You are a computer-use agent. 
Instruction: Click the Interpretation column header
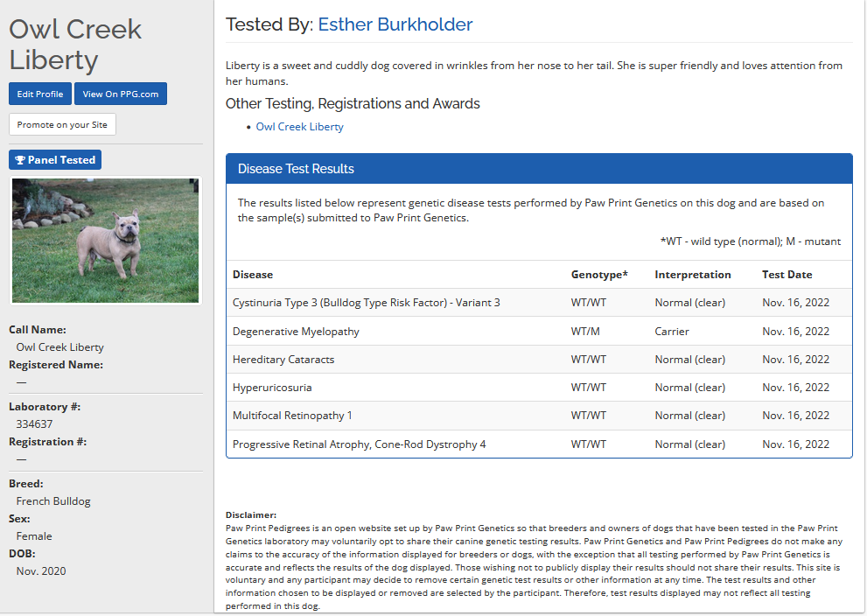pos(693,275)
